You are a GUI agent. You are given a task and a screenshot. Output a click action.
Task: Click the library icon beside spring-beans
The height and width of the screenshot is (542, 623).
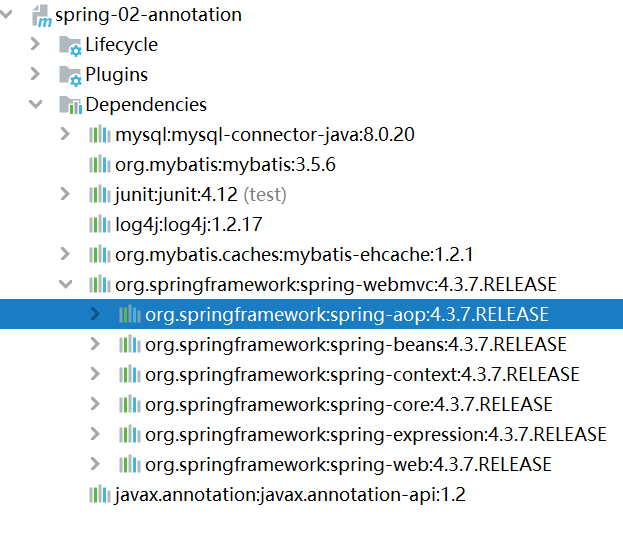[x=130, y=345]
